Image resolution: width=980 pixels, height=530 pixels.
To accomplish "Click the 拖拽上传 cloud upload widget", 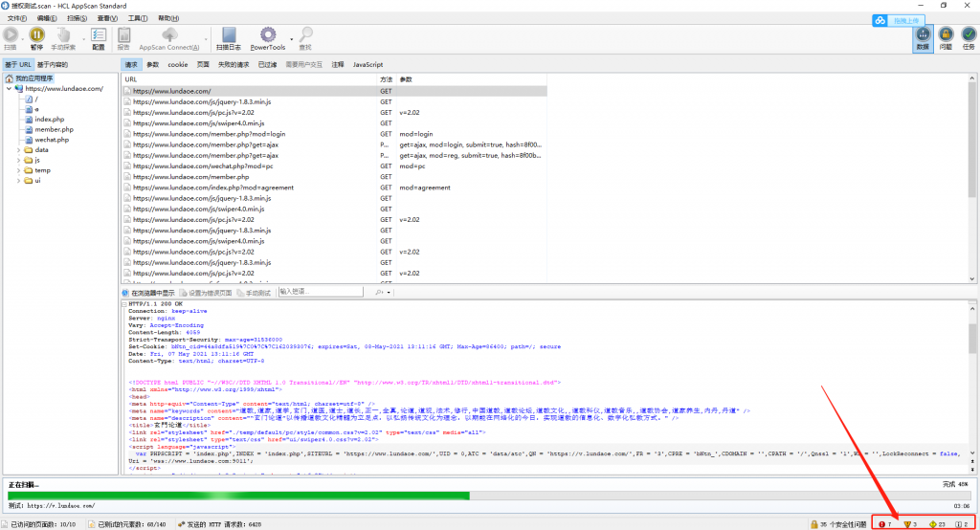I will pyautogui.click(x=899, y=20).
